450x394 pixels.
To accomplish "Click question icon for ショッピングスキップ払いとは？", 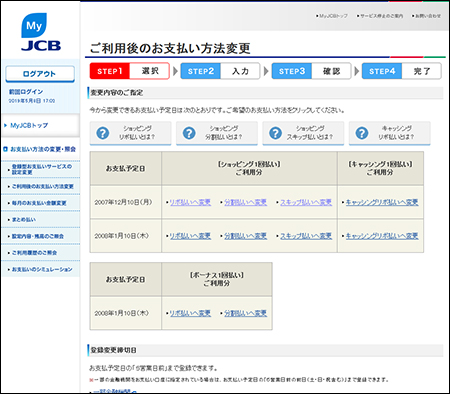I will point(275,133).
